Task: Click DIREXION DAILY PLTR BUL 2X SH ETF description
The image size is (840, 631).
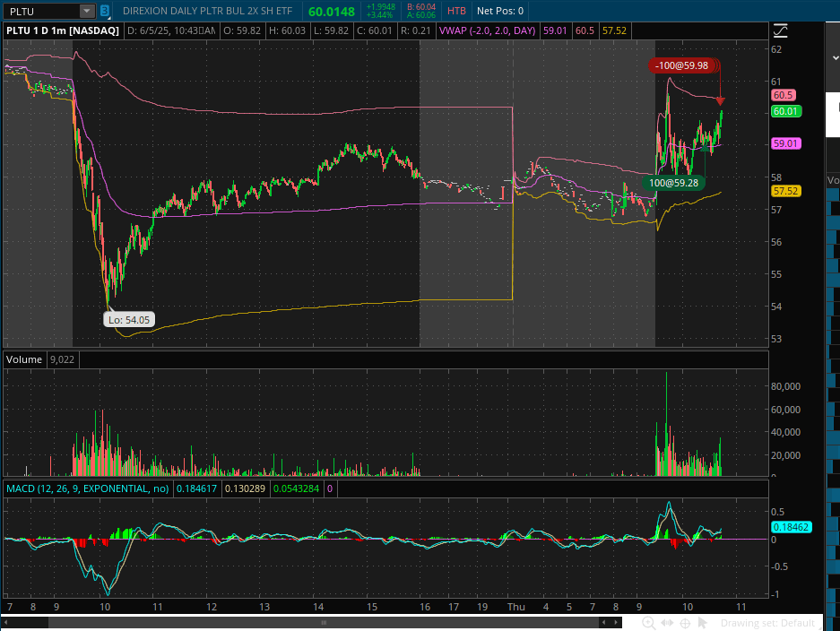Action: (207, 11)
